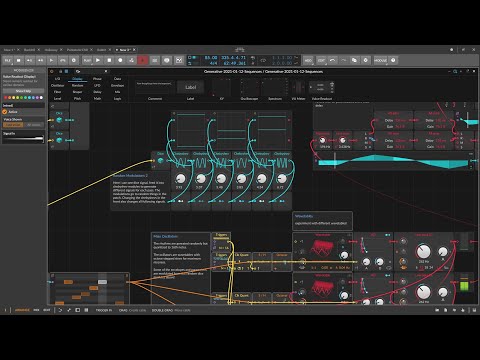Toggle the Active checkbox

pyautogui.click(x=5, y=112)
